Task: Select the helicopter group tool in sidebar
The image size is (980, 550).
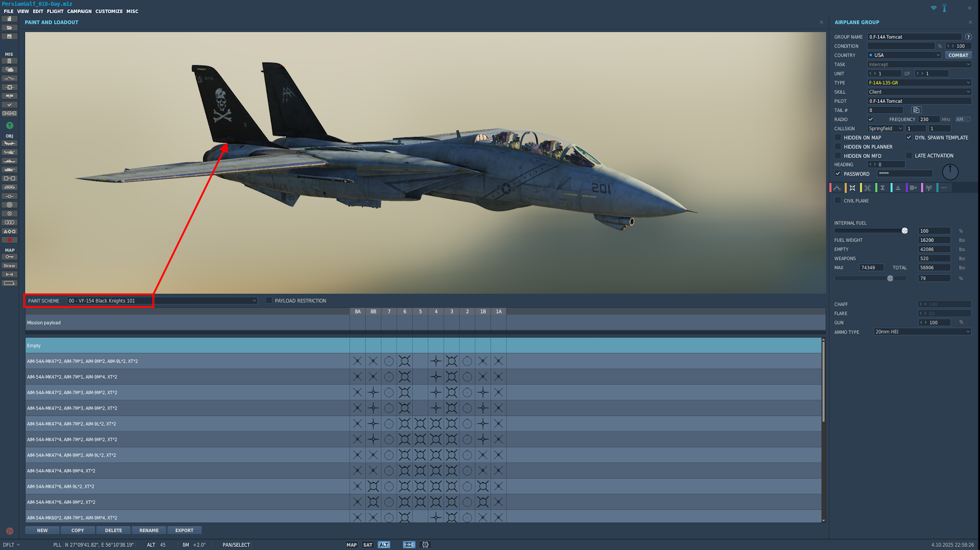Action: pyautogui.click(x=10, y=152)
